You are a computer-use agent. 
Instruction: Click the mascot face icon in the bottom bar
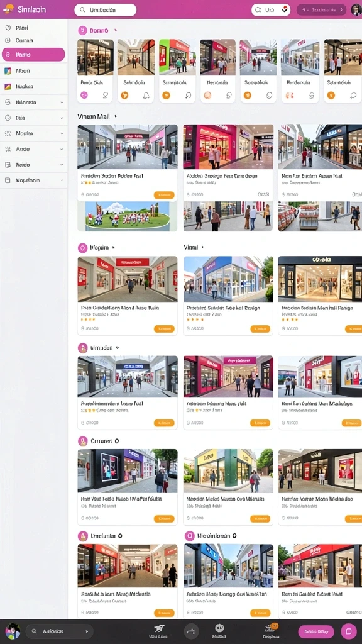219,628
